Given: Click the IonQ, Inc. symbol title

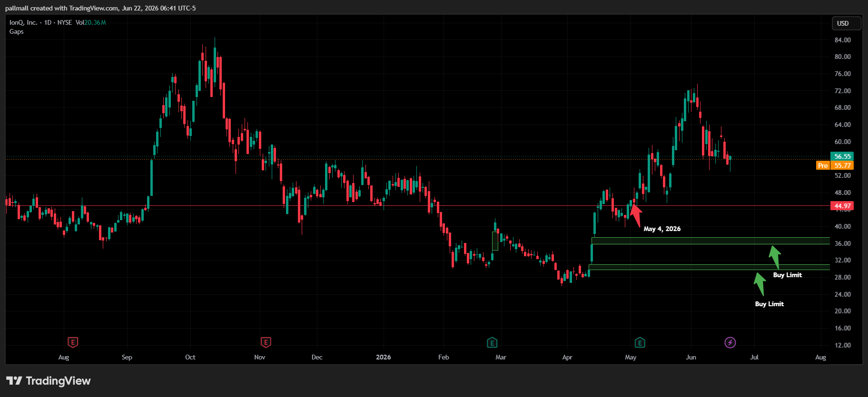Looking at the screenshot, I should click(23, 22).
